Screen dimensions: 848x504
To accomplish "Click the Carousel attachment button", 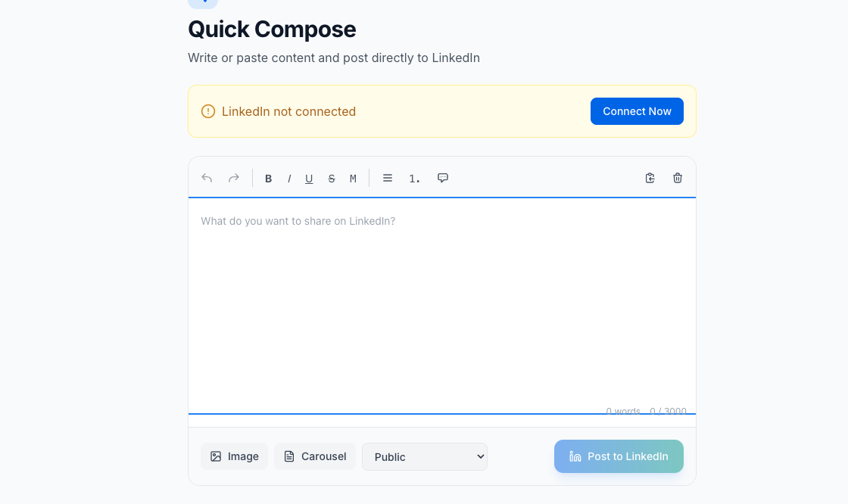I will pos(314,456).
